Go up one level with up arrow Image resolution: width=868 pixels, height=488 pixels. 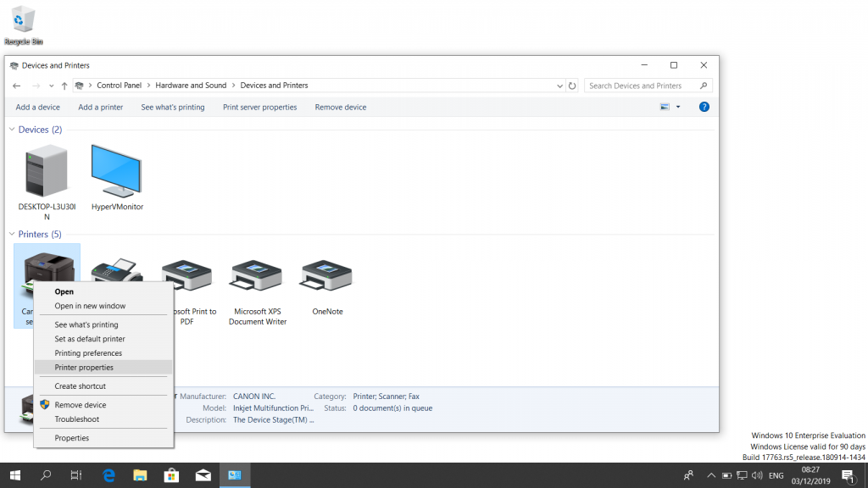[64, 86]
